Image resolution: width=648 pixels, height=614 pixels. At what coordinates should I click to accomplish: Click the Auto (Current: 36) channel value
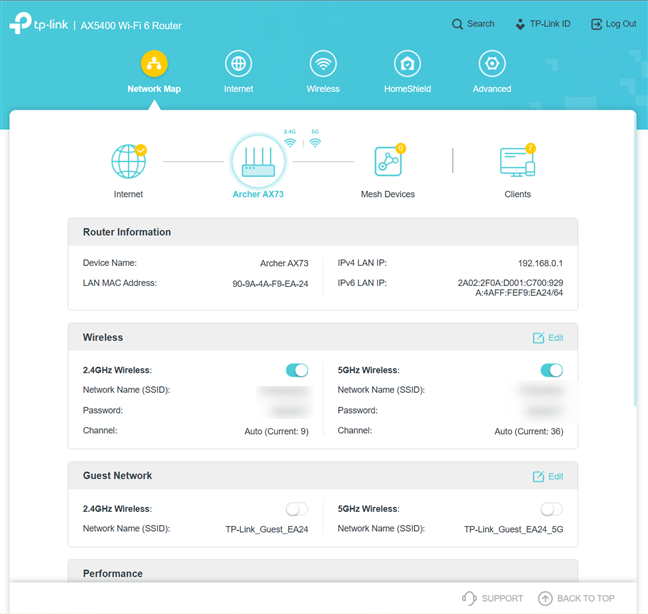pos(529,431)
